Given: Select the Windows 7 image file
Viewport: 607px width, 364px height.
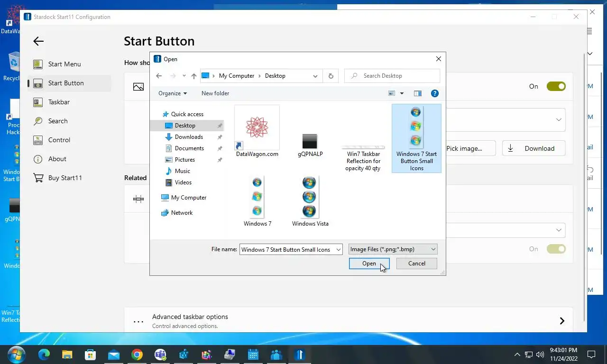Looking at the screenshot, I should (258, 201).
